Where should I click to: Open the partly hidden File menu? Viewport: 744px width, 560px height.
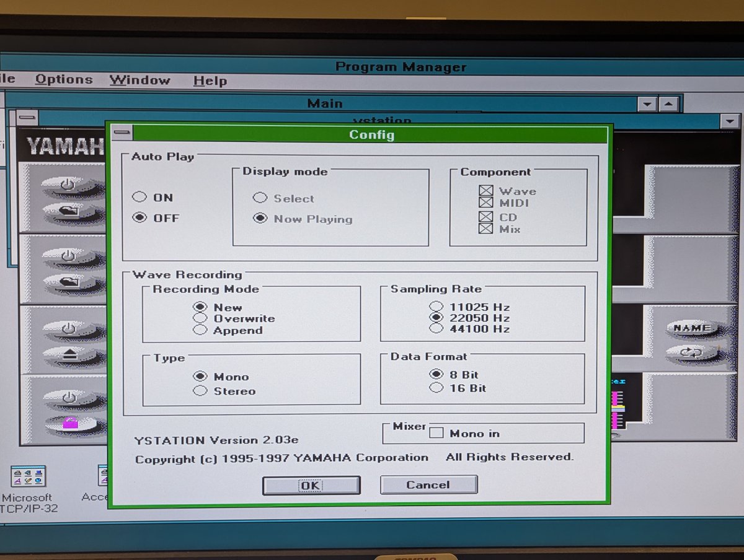8,79
